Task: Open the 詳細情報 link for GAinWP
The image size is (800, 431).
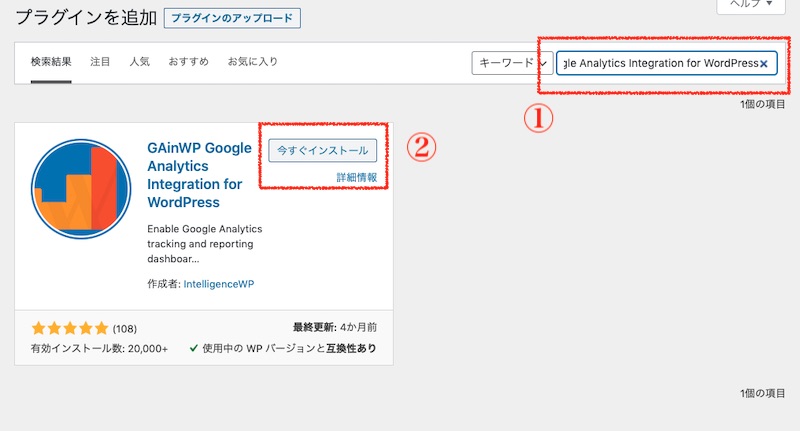Action: tap(357, 177)
